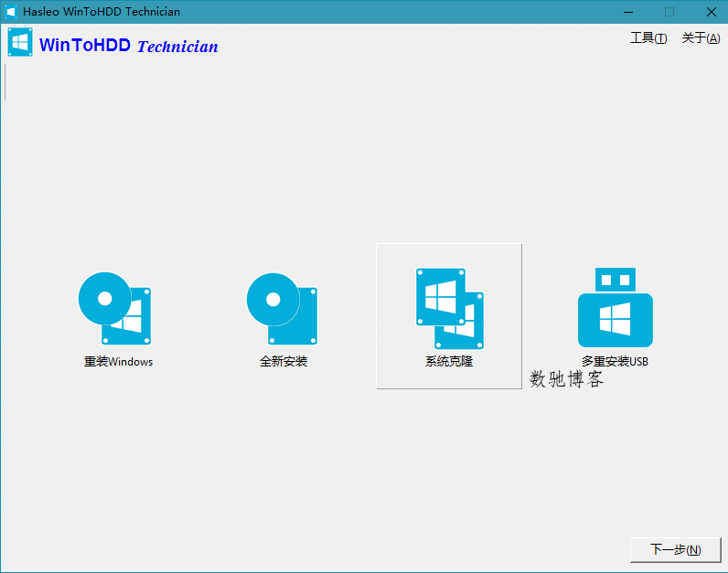
Task: Click the WinToHDD logo icon in header
Action: point(20,42)
